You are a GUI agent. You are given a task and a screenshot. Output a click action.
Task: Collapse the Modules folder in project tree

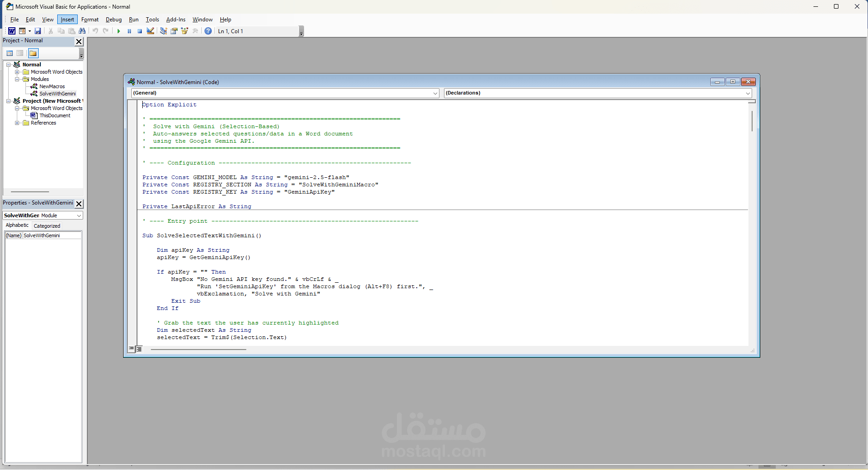click(x=17, y=79)
